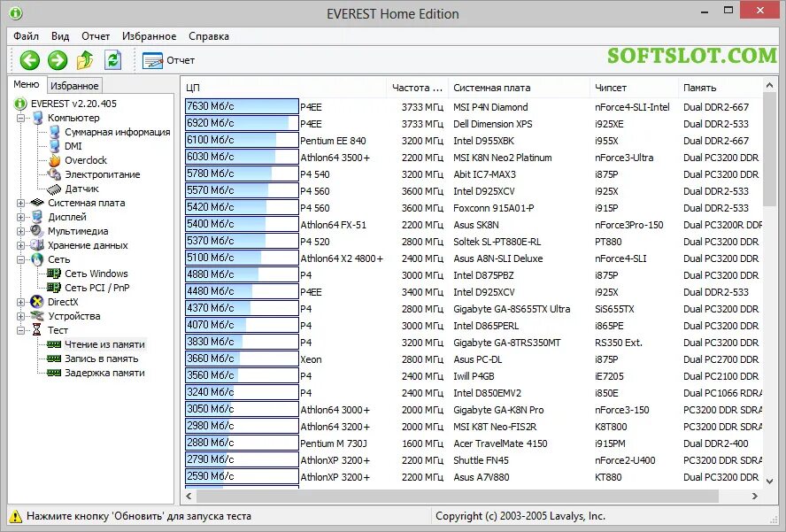786x532 pixels.
Task: Click the horizontal scrollbar left arrow
Action: [189, 496]
